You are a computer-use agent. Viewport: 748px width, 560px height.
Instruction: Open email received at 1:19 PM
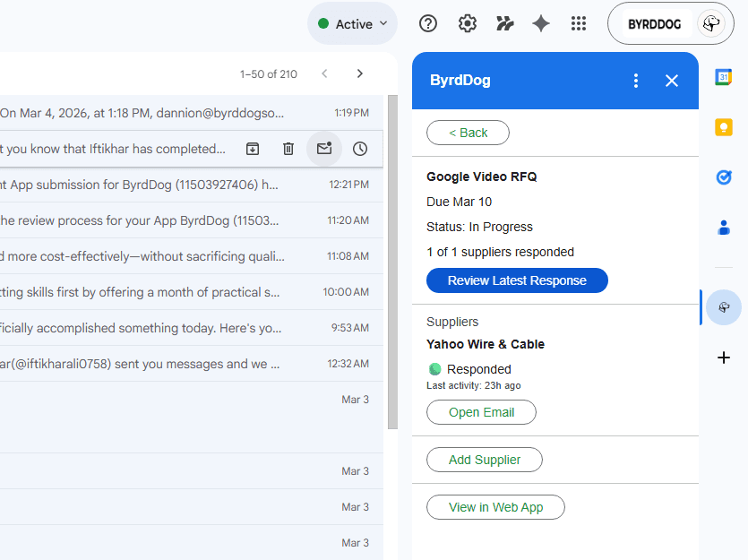(191, 113)
